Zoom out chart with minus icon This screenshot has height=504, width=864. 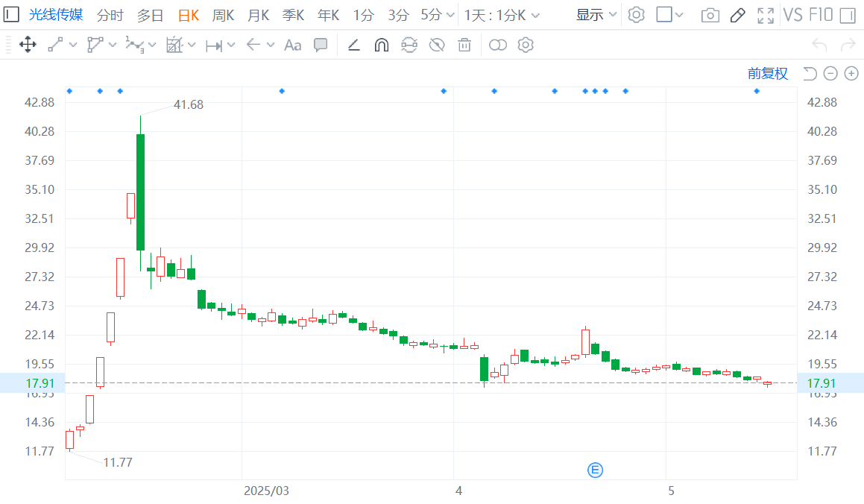[830, 73]
